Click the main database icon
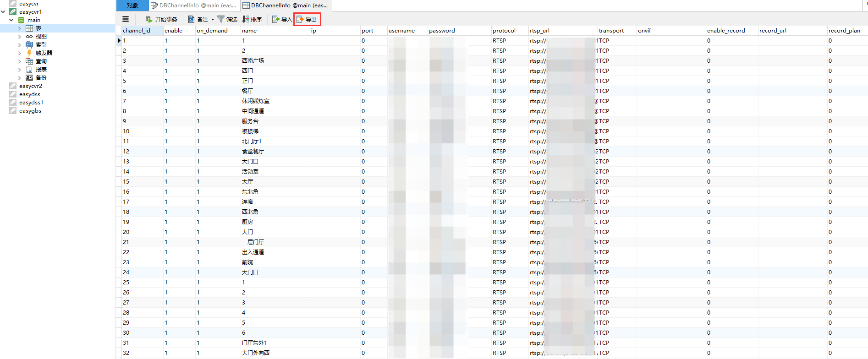Viewport: 868px width, 359px height. point(21,20)
